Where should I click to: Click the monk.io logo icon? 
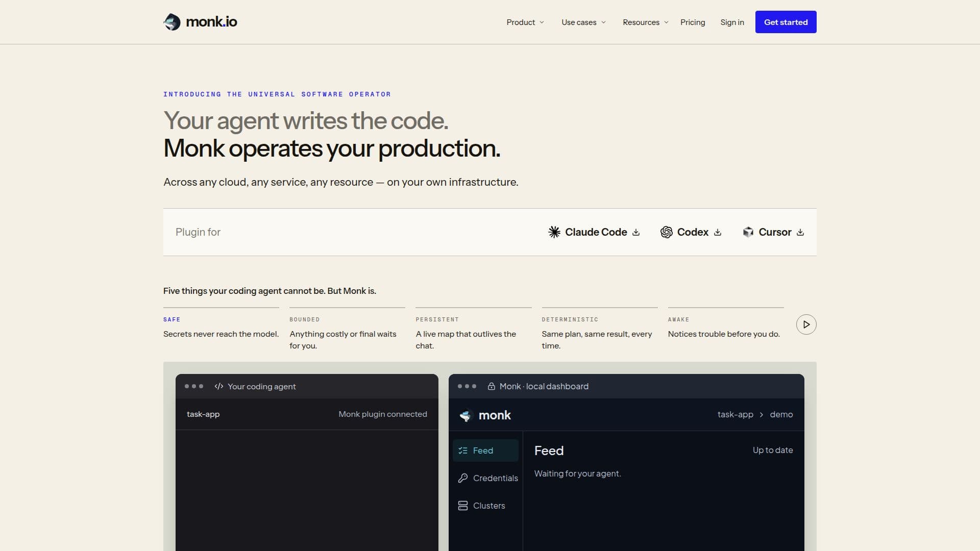pos(172,22)
